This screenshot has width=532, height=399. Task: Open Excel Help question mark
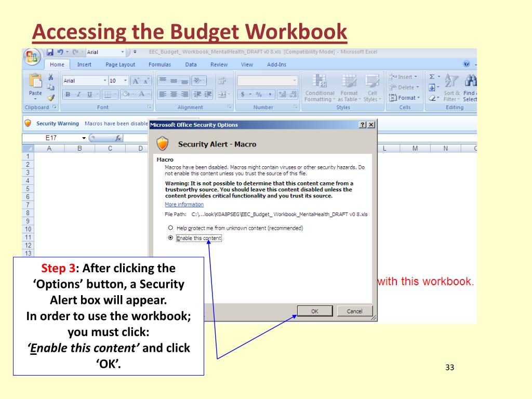(467, 64)
